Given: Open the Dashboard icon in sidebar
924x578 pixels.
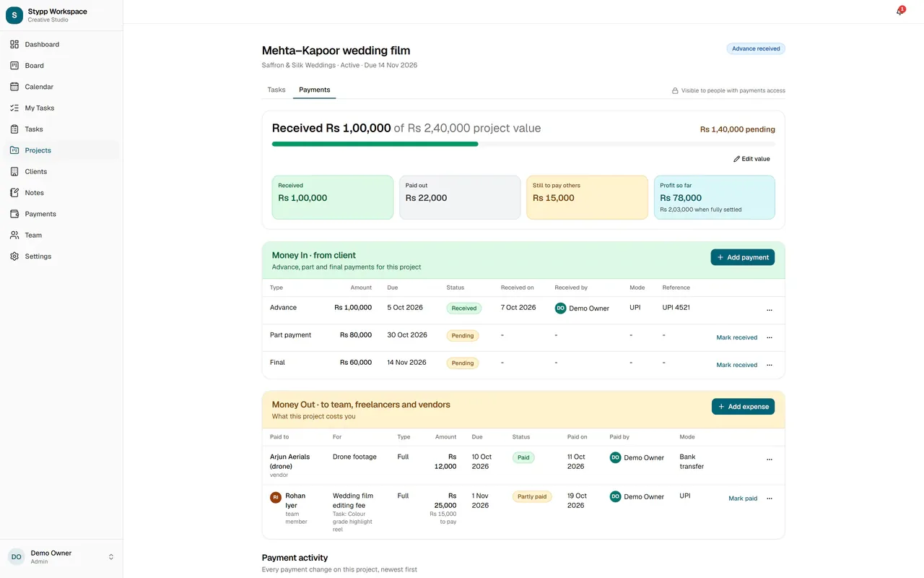Looking at the screenshot, I should tap(14, 45).
